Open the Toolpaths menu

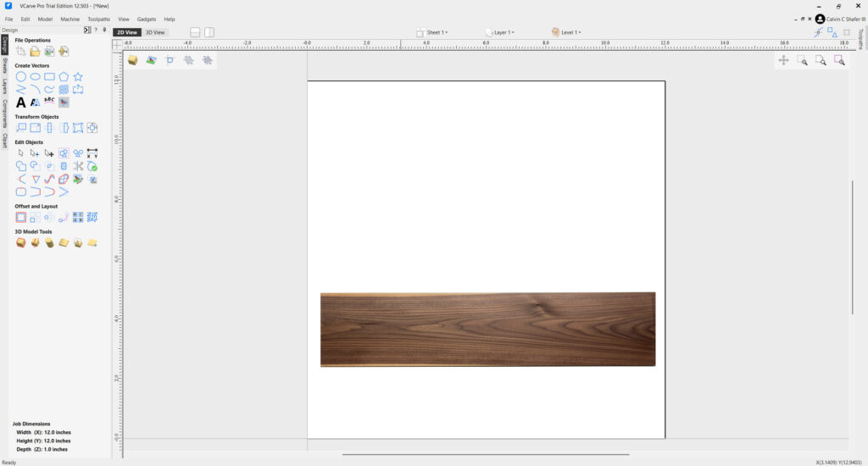98,19
